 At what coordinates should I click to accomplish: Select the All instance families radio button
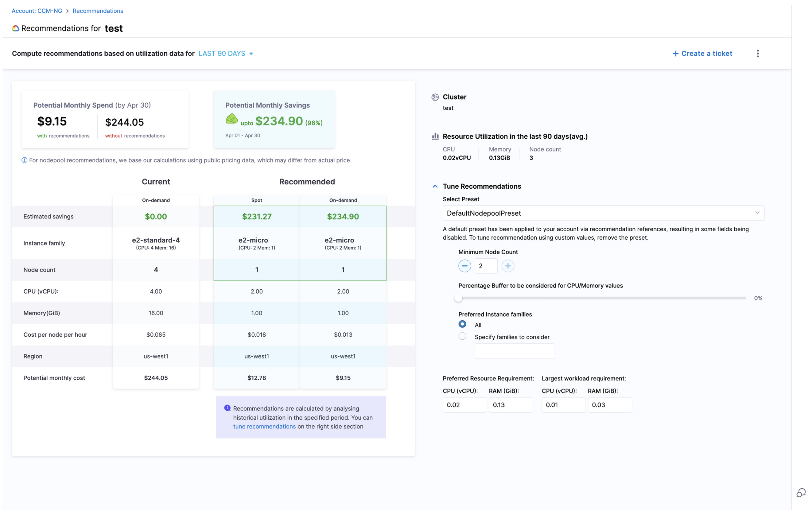[462, 324]
